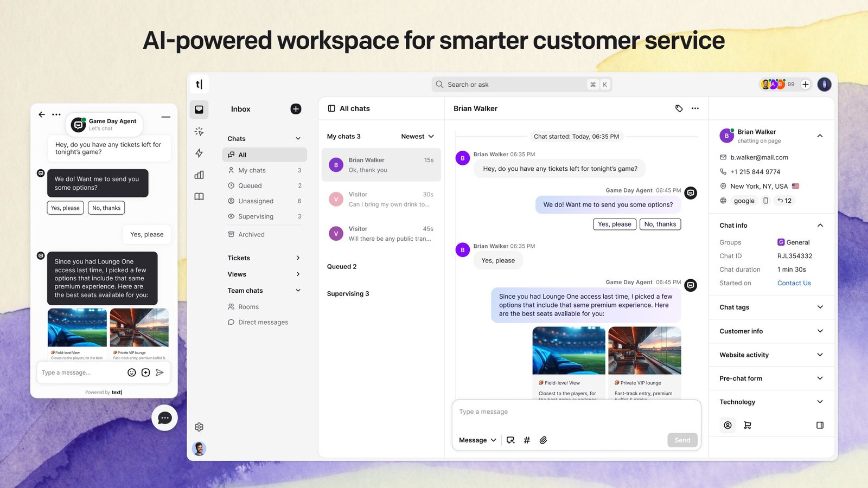Image resolution: width=868 pixels, height=488 pixels.
Task: Open Settings via the gear icon
Action: 199,427
